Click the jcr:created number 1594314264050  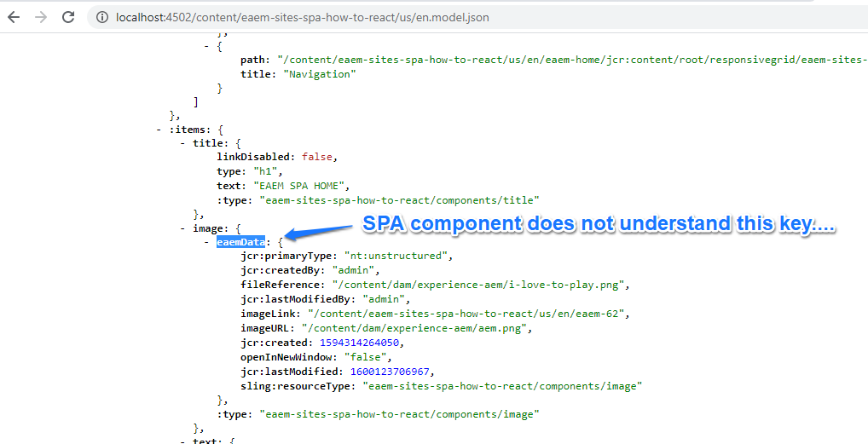pyautogui.click(x=360, y=343)
